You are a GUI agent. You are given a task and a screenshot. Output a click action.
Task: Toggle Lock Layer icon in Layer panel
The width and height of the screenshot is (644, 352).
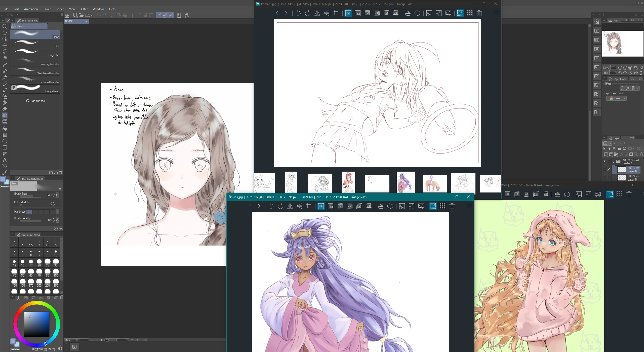(x=620, y=149)
